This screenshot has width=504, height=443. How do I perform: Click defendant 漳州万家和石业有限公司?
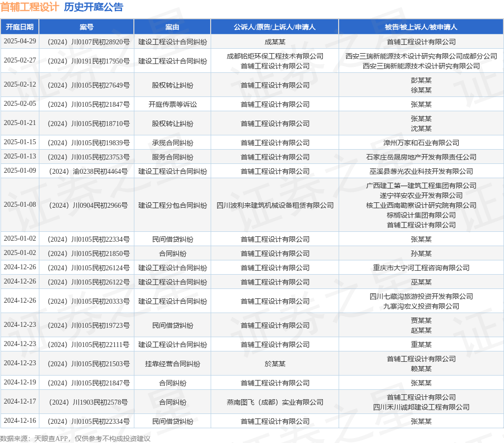(x=421, y=143)
